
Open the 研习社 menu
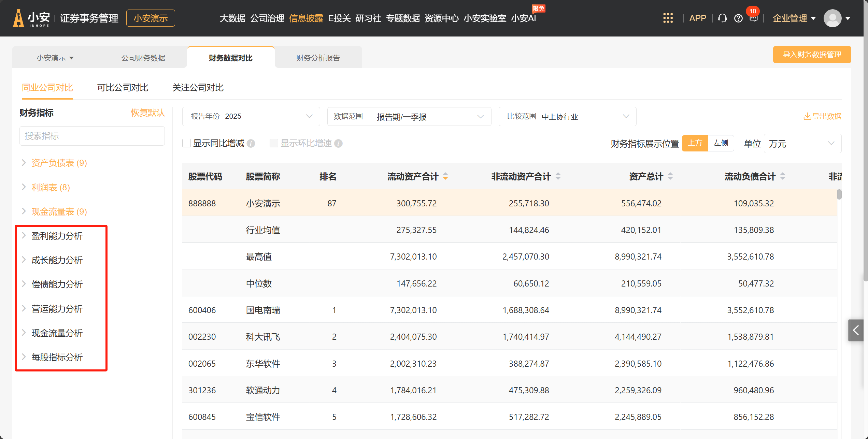pos(368,18)
